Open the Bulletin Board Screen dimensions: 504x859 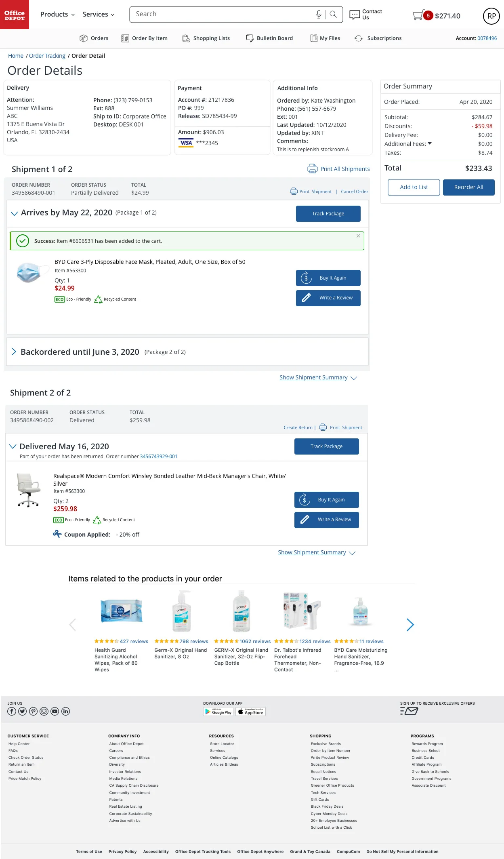(269, 38)
